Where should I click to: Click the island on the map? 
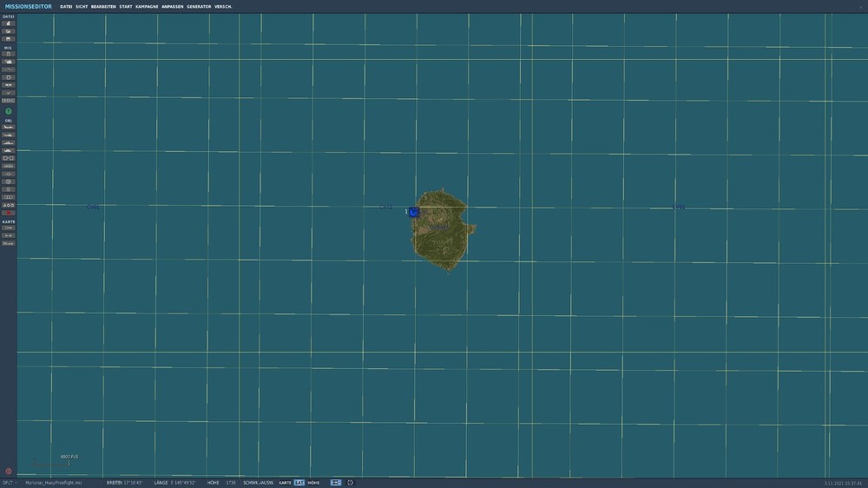coord(443,230)
